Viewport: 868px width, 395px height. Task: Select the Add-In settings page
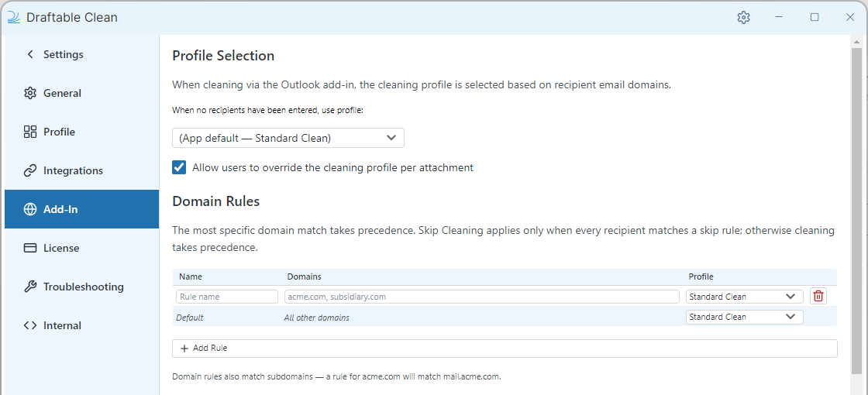81,209
